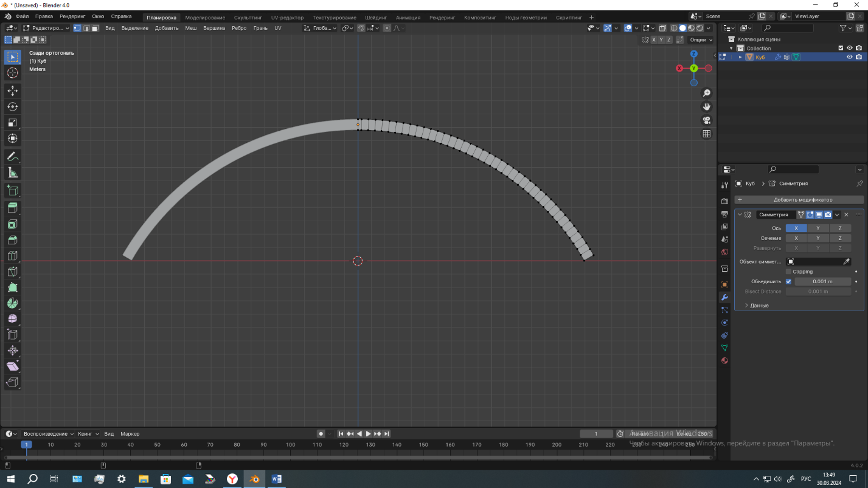
Task: Toggle the Clipping checkbox
Action: 789,272
